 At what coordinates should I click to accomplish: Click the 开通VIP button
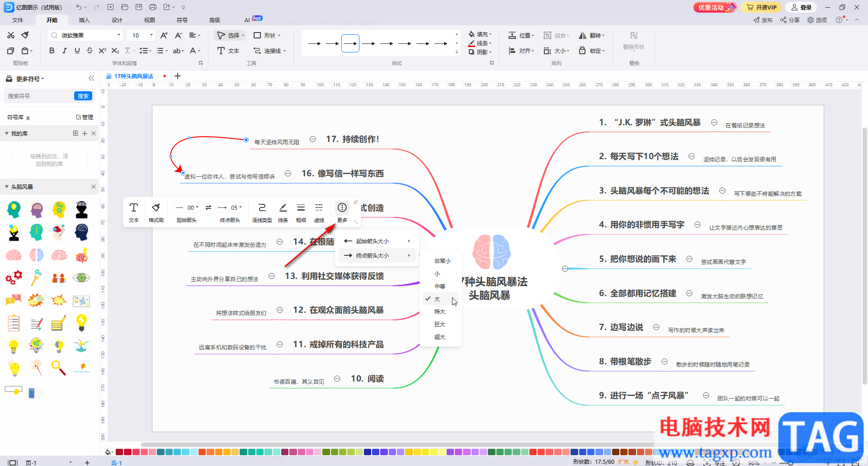[x=762, y=7]
